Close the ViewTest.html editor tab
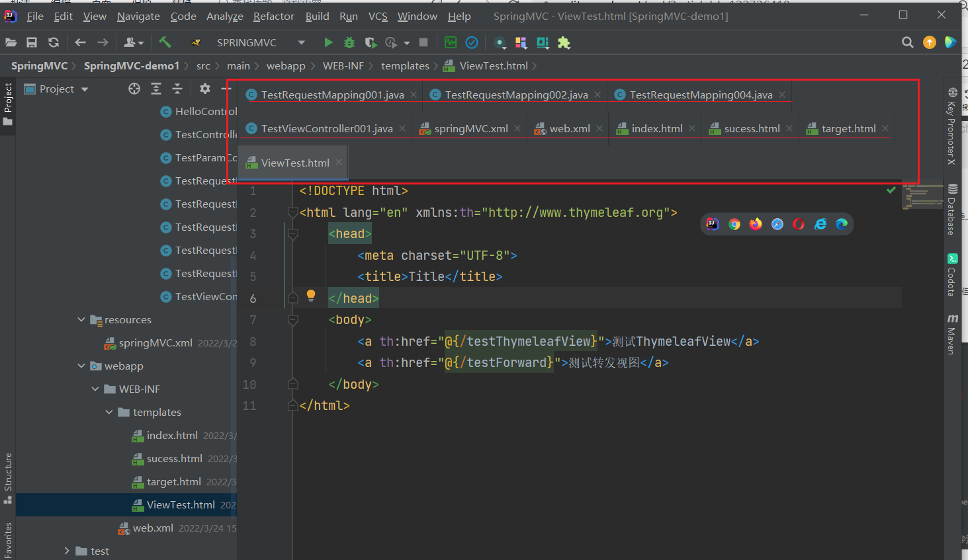This screenshot has width=968, height=560. (339, 162)
